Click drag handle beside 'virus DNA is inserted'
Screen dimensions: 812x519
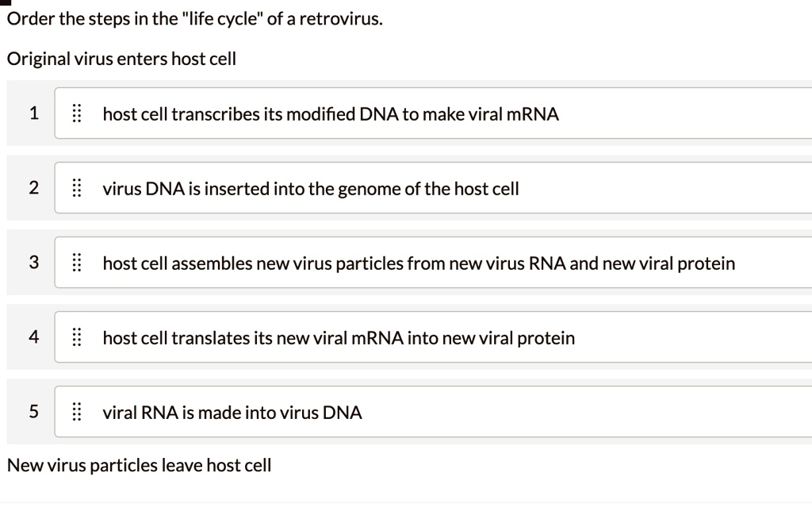click(x=77, y=188)
